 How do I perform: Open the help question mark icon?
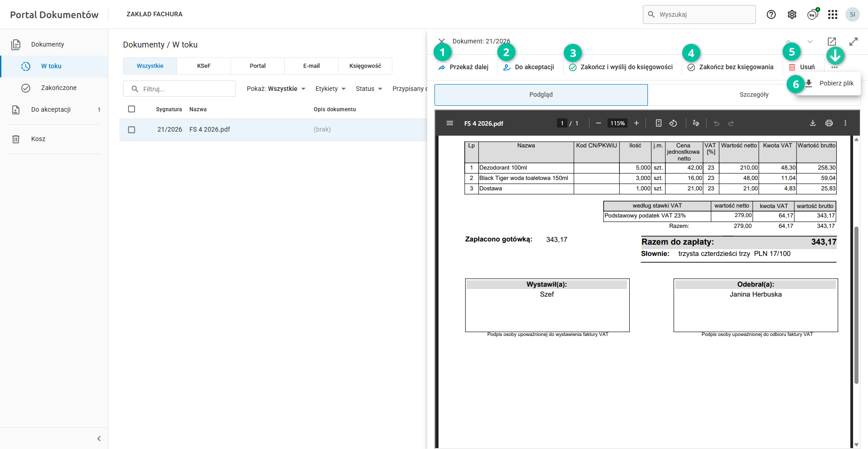point(771,14)
